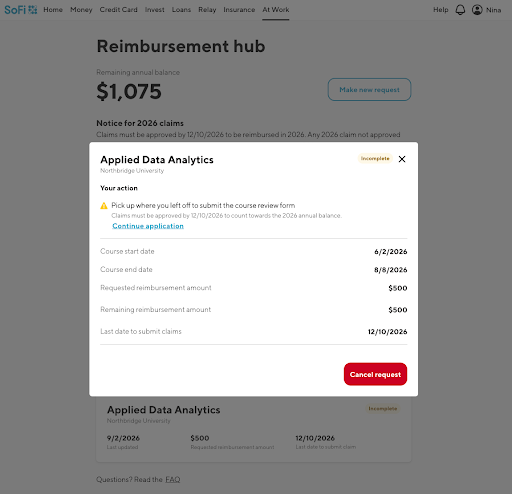Click Make new request button
Viewport: 512px width, 494px height.
pos(369,90)
